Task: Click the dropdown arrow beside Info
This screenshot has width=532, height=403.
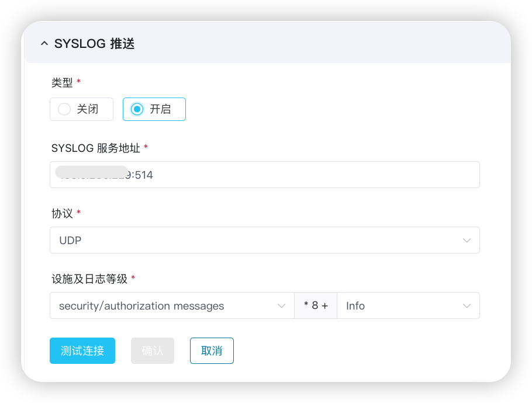Action: [x=467, y=305]
